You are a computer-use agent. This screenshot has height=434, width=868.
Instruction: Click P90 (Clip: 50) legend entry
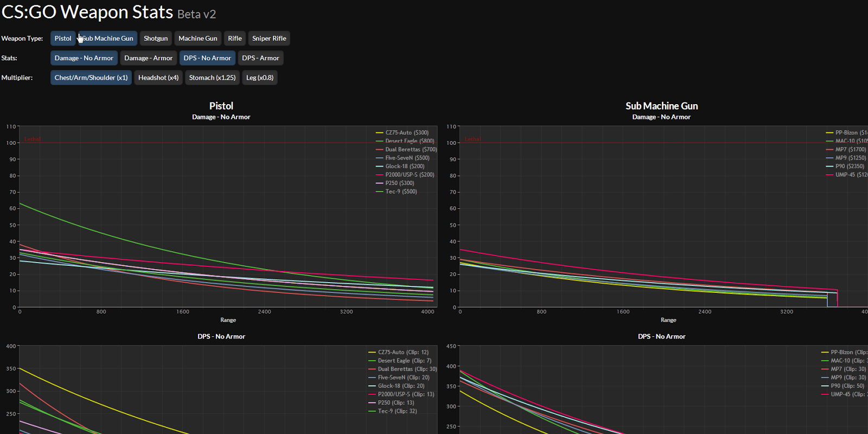tap(843, 386)
